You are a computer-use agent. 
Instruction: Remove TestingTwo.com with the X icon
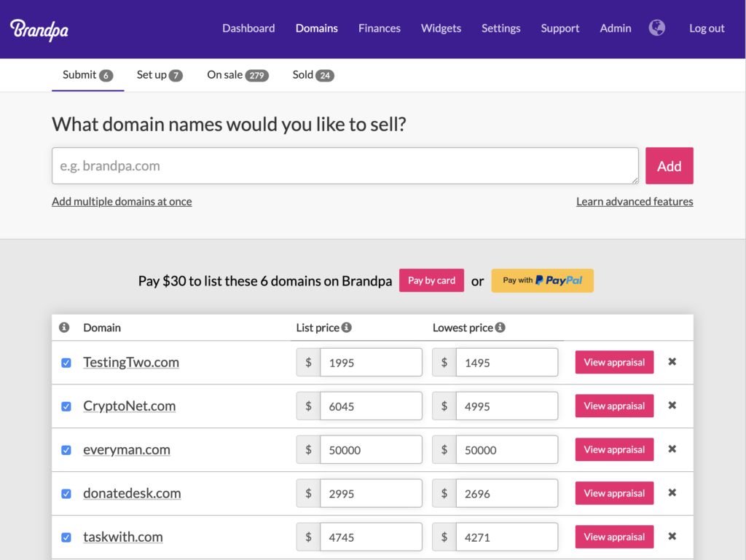pos(672,362)
